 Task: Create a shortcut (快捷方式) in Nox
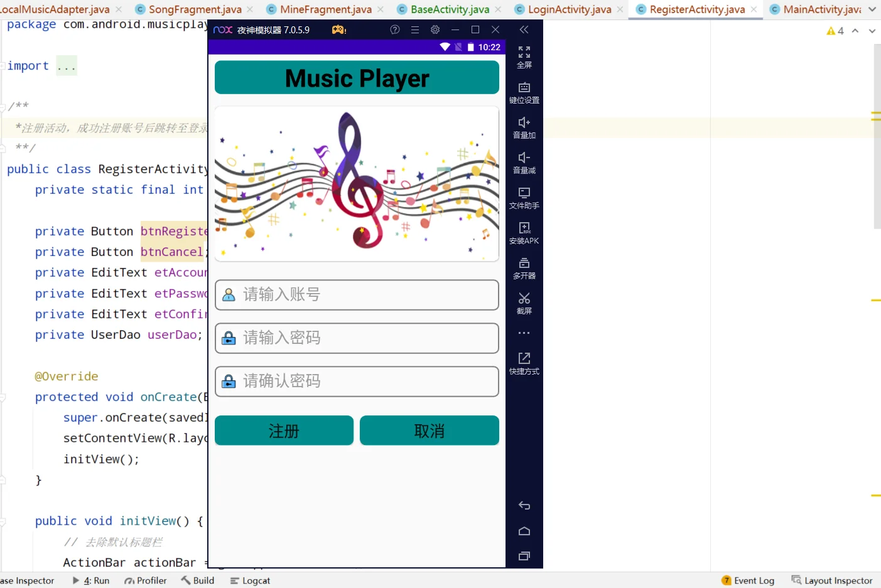click(524, 364)
